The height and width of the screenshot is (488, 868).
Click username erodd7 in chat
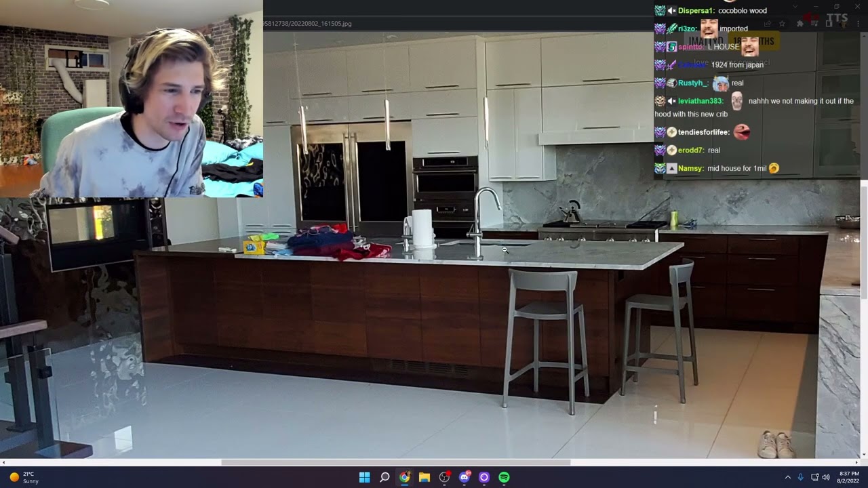point(691,150)
